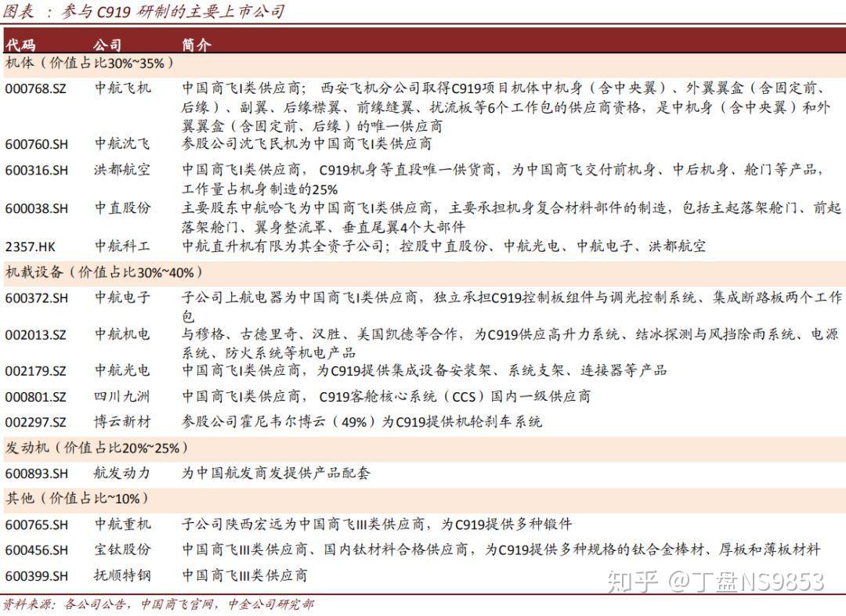Click description mentioning 集成设备安装架、系统支架
Screen dimensions: 846x616
[424, 370]
